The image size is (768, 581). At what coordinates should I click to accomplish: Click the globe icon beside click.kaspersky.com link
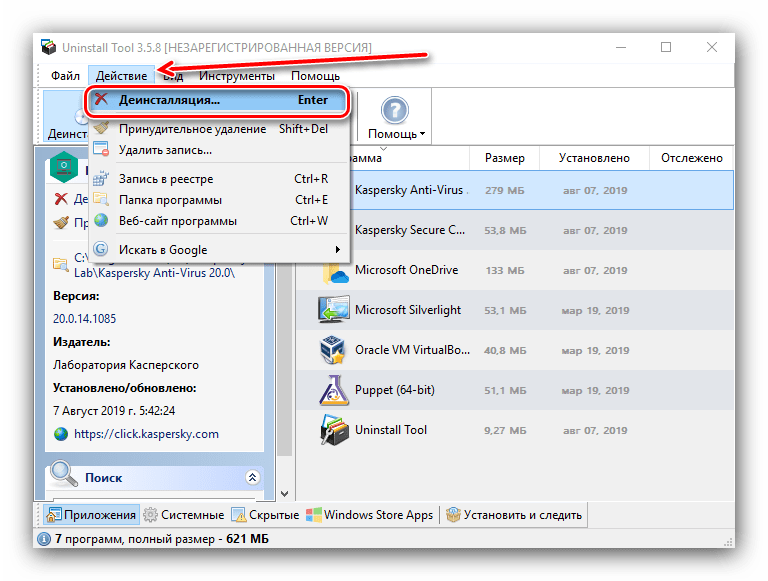(x=61, y=434)
